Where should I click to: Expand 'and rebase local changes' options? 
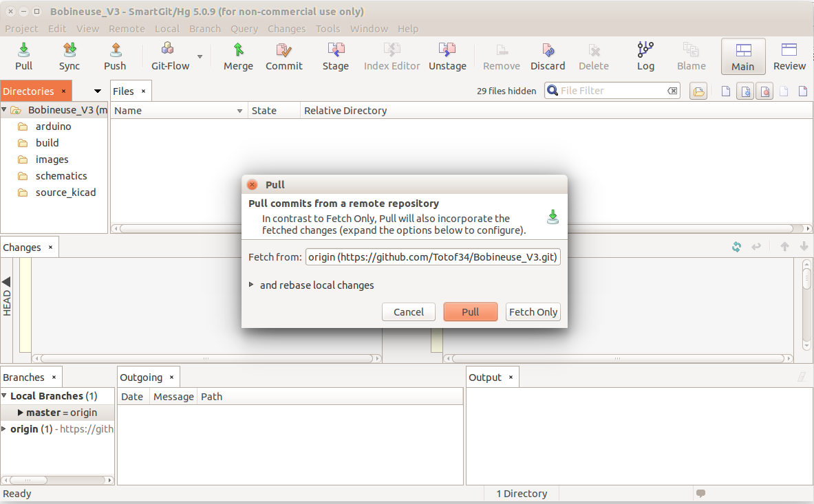pyautogui.click(x=251, y=285)
